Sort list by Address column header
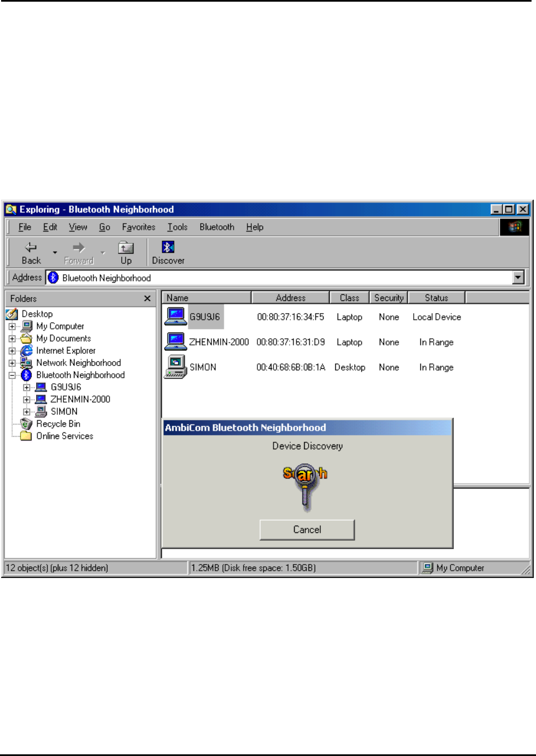The image size is (536, 756). point(290,298)
